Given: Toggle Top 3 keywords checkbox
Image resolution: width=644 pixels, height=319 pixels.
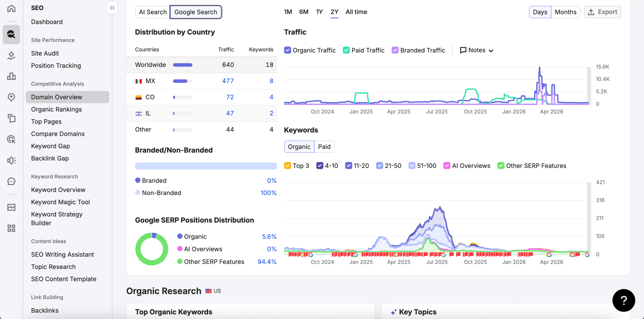Looking at the screenshot, I should 288,166.
